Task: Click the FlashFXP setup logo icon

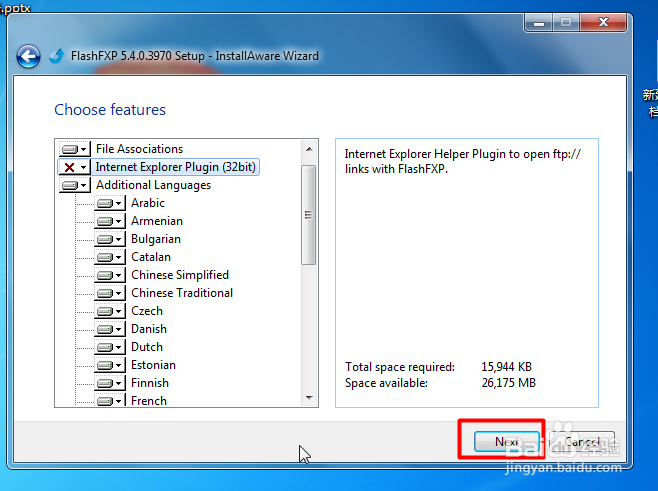Action: [56, 56]
